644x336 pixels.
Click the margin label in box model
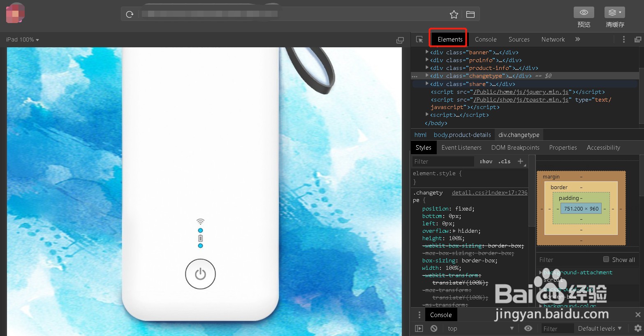point(551,177)
